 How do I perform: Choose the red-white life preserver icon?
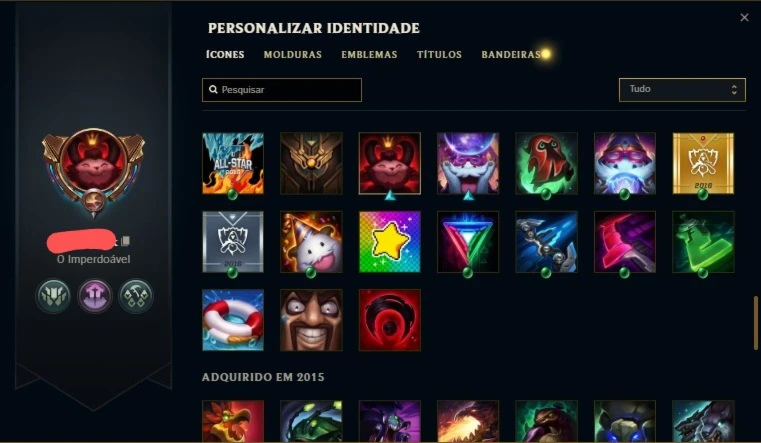[x=233, y=320]
